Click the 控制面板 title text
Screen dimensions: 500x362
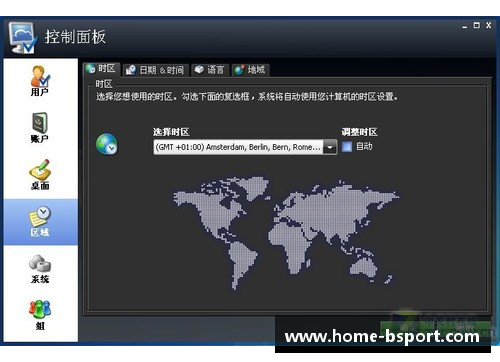pyautogui.click(x=75, y=37)
